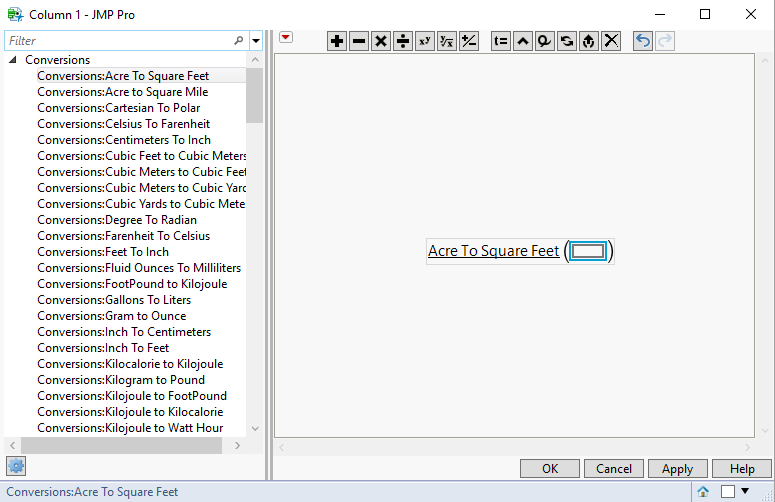
Task: Select Conversions:Farenheit To Celsius
Action: click(124, 236)
